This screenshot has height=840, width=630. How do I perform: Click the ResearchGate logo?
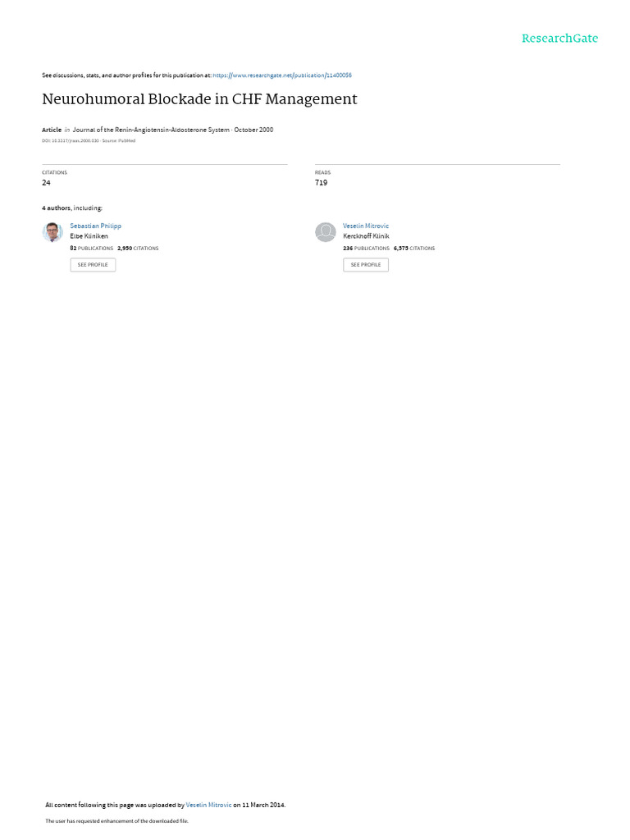[x=559, y=38]
